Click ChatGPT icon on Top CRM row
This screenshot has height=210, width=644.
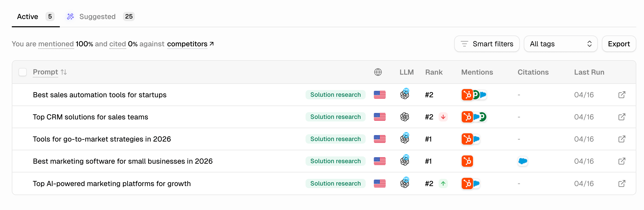point(405,117)
